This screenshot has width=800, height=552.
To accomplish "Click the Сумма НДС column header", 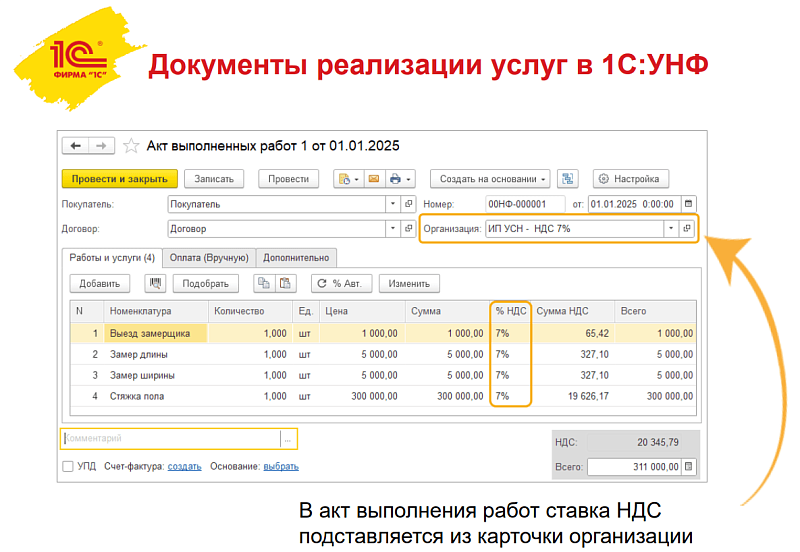I will [573, 311].
